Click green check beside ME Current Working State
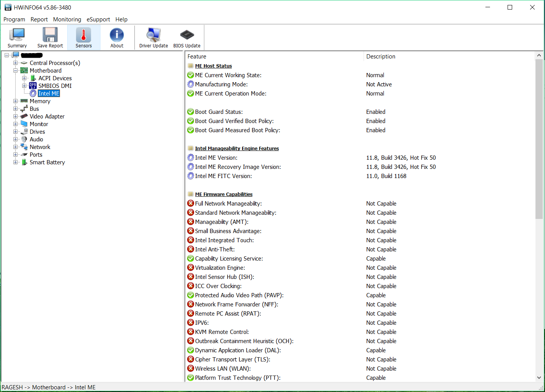 coord(191,75)
